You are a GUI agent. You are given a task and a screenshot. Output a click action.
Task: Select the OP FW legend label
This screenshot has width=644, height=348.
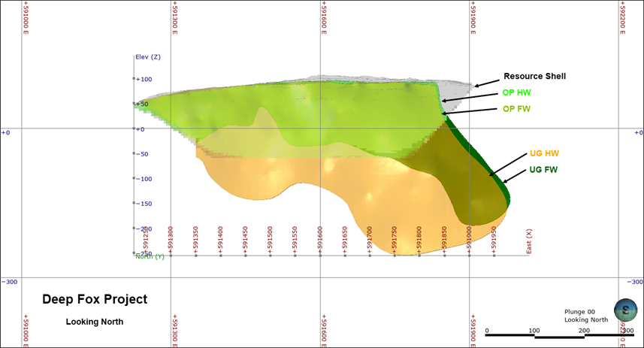(x=517, y=109)
